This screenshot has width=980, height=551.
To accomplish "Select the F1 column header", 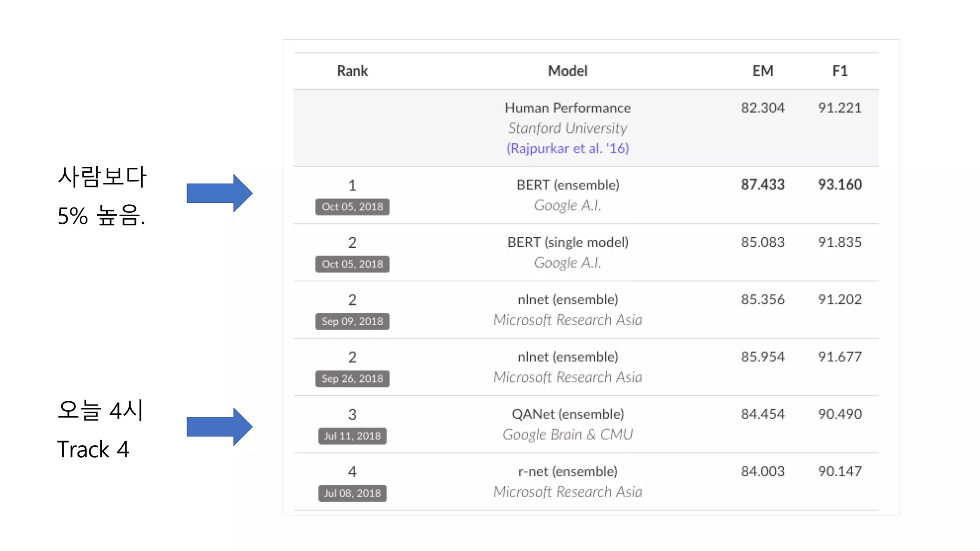I will click(840, 71).
